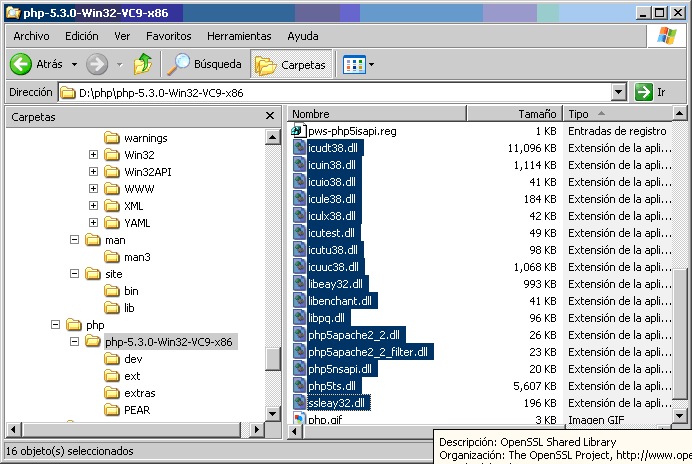
Task: Sort by the Tipo column header
Action: click(618, 114)
